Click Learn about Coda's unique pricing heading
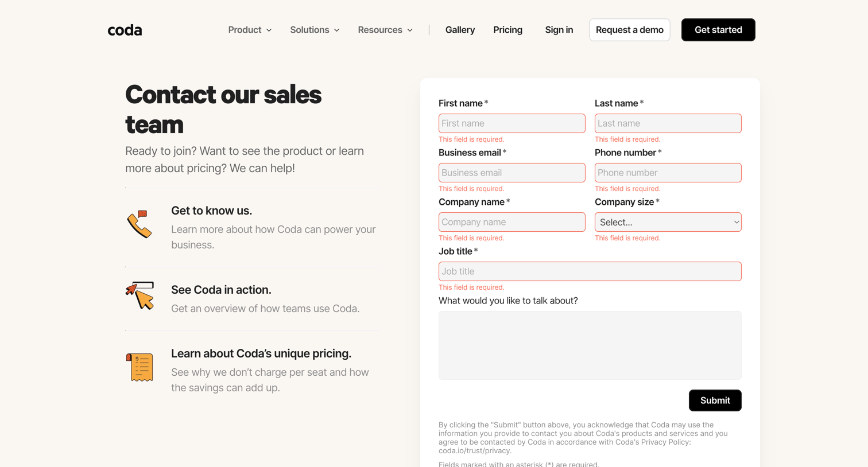The height and width of the screenshot is (467, 868). 261,353
